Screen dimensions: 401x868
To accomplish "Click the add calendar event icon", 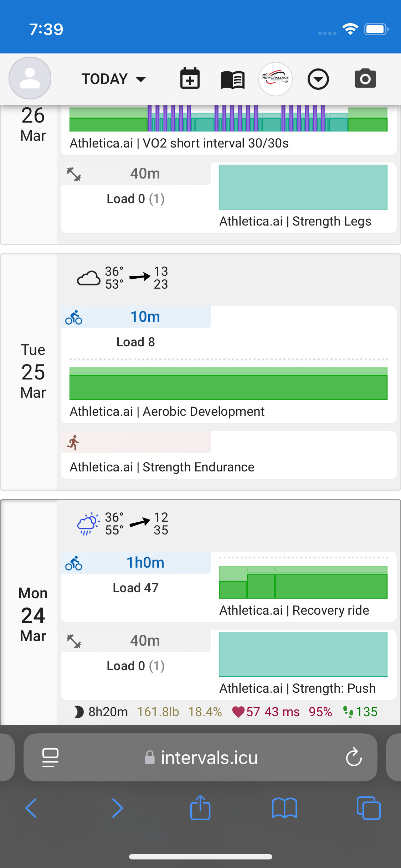I will point(190,79).
